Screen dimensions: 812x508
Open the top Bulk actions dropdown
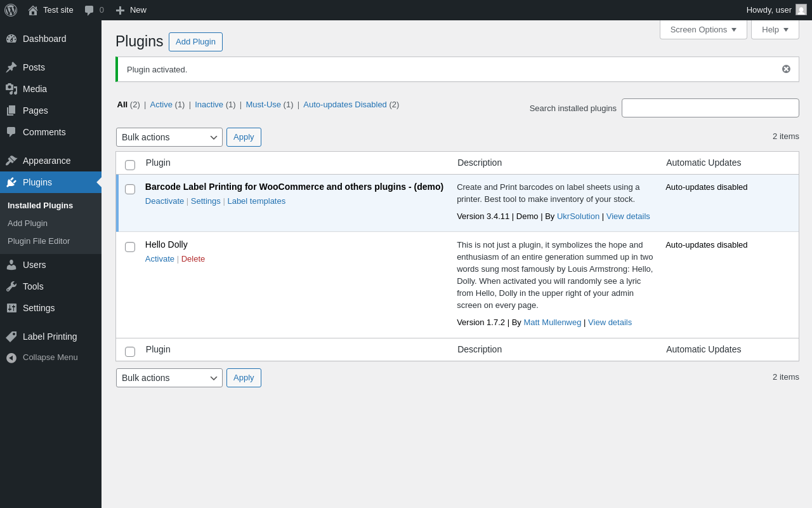pos(169,137)
